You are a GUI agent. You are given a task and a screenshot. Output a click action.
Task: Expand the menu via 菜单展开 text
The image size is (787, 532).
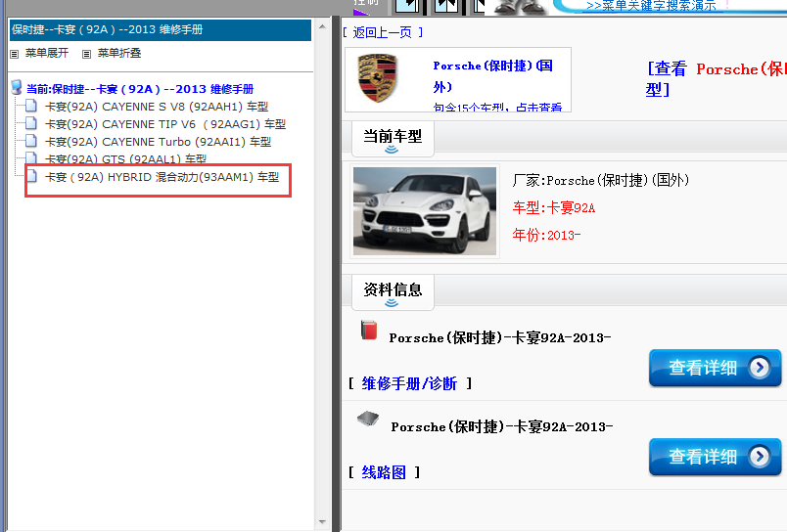coord(47,53)
